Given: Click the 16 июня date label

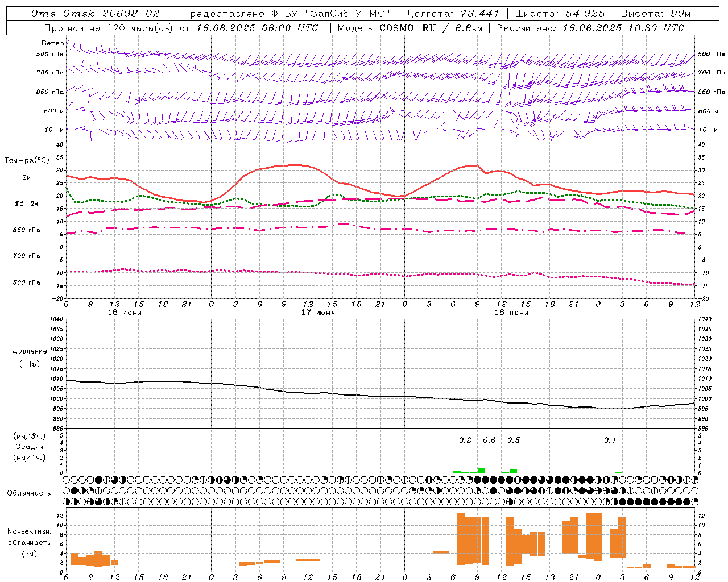Looking at the screenshot, I should pyautogui.click(x=125, y=313).
